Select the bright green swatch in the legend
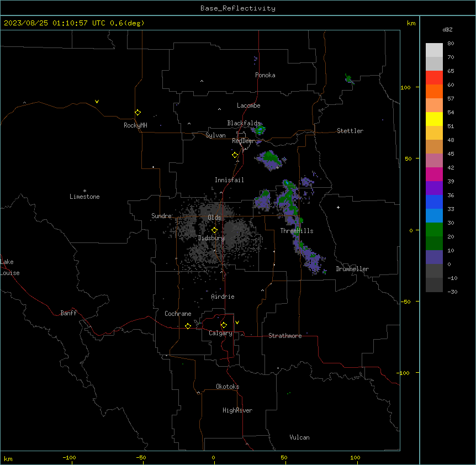476x465 pixels. tap(434, 230)
